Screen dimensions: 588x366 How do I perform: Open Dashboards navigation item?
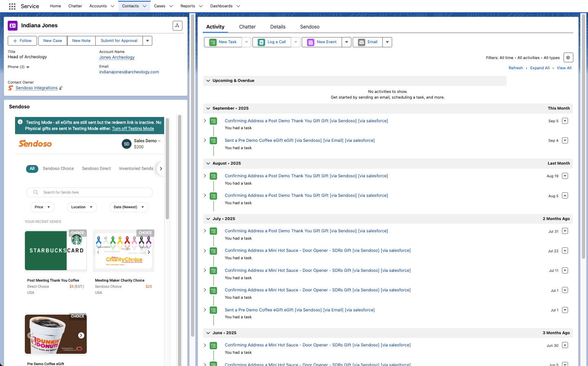coord(222,6)
